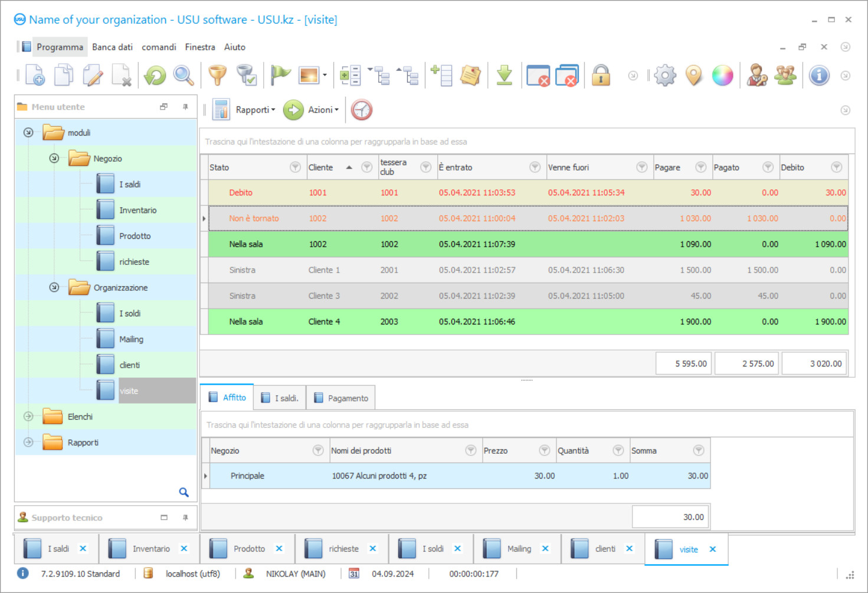Collapse the Negozio tree folder
This screenshot has height=593, width=868.
tap(54, 158)
